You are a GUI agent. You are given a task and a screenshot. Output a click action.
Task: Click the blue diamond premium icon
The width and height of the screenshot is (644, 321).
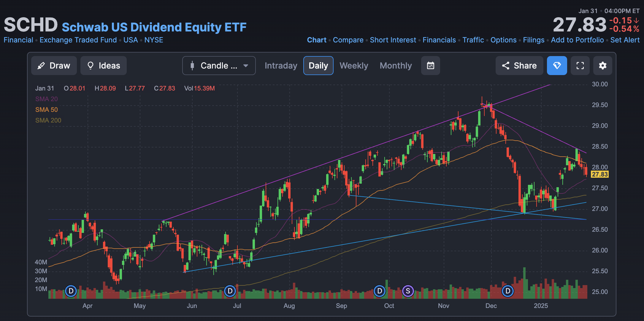pos(557,66)
